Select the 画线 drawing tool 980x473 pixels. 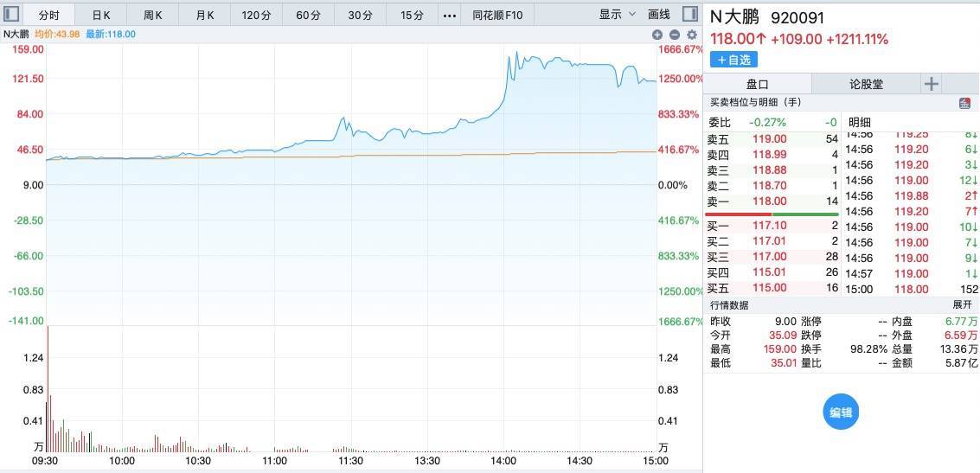(659, 15)
